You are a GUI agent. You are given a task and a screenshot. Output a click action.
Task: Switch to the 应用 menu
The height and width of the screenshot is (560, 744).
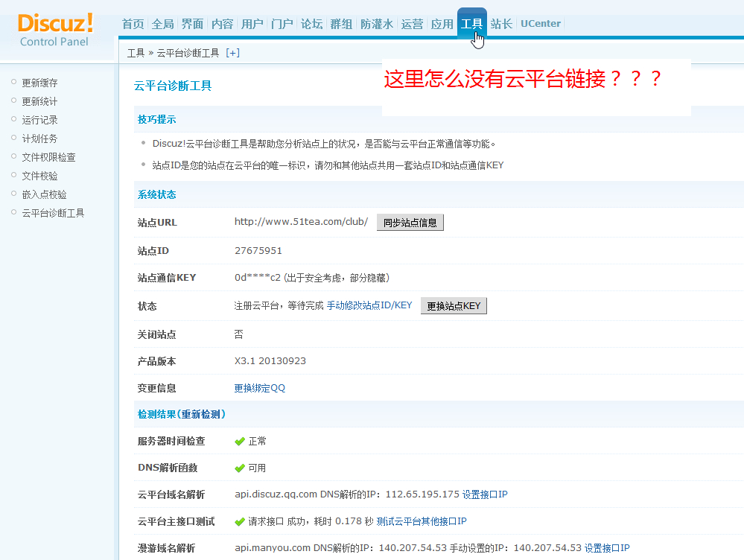[x=442, y=24]
